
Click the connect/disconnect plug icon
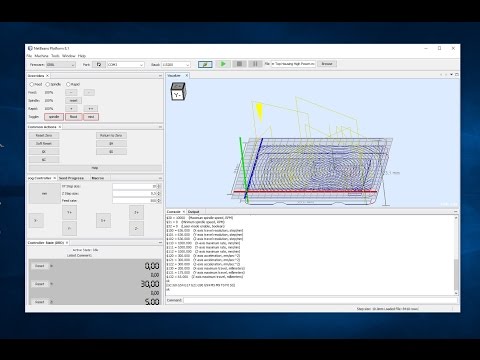pyautogui.click(x=205, y=64)
